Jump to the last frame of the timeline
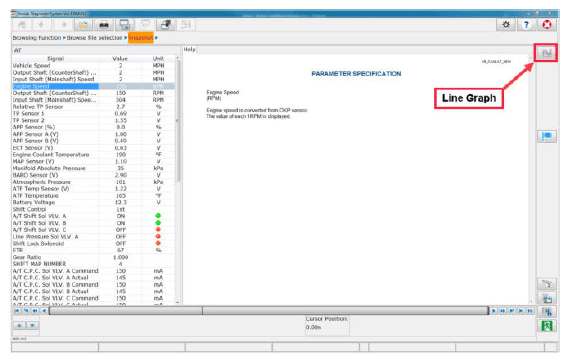Screen dimensions: 569x362 [x=530, y=311]
